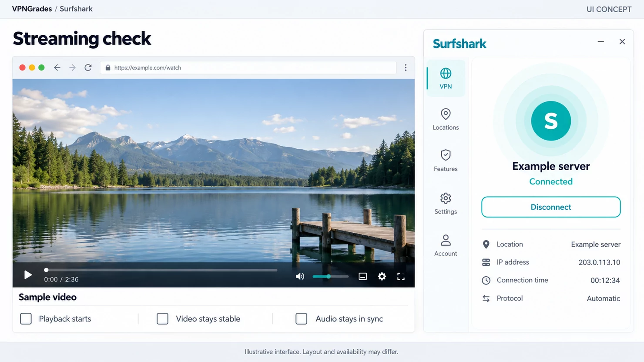
Task: Open the Features shield icon
Action: pos(446,155)
